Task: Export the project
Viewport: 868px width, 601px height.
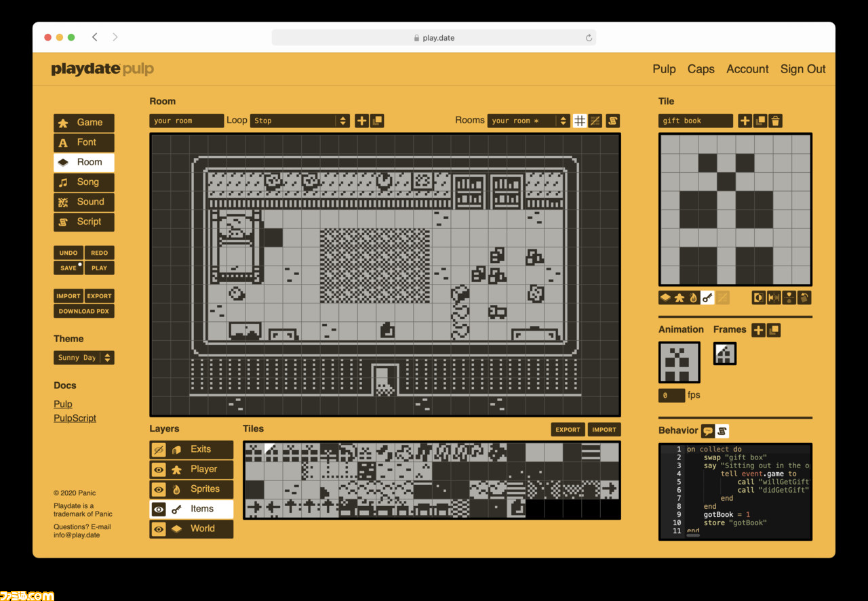Action: point(100,296)
